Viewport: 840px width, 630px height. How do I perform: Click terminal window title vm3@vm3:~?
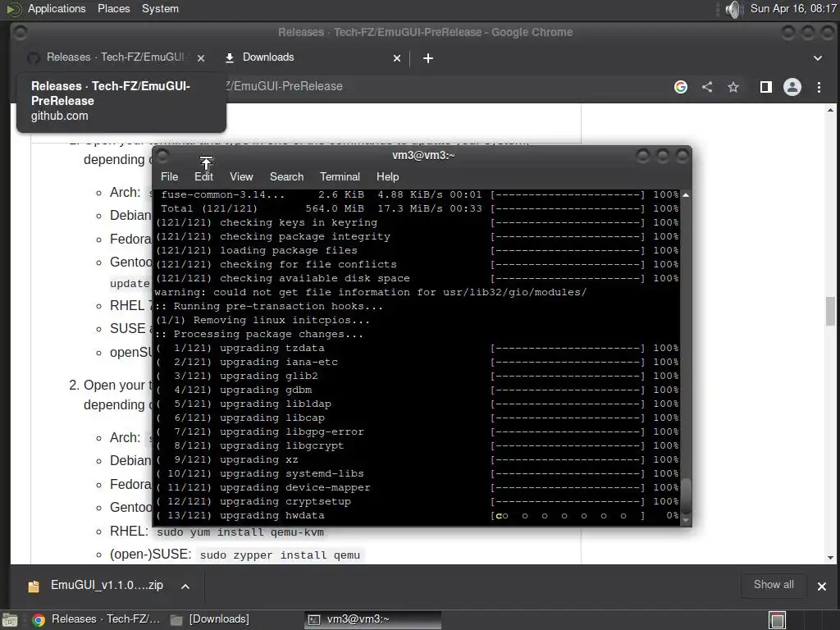pos(423,155)
